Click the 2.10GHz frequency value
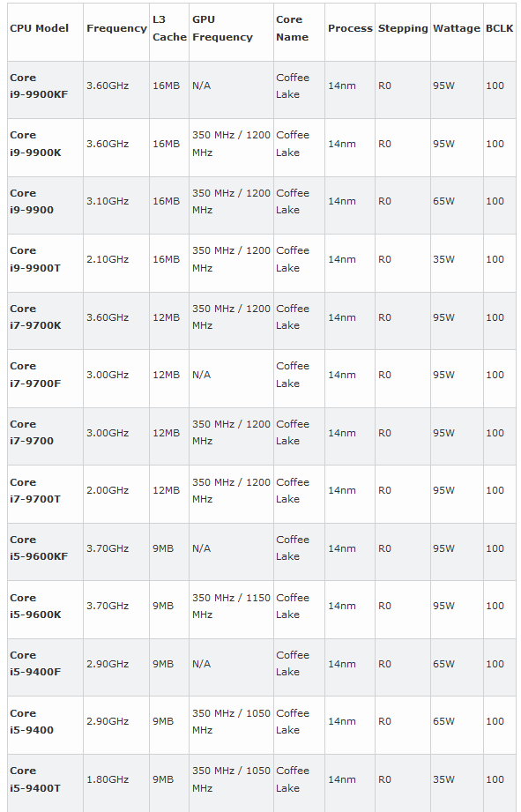The image size is (521, 812). pyautogui.click(x=108, y=259)
